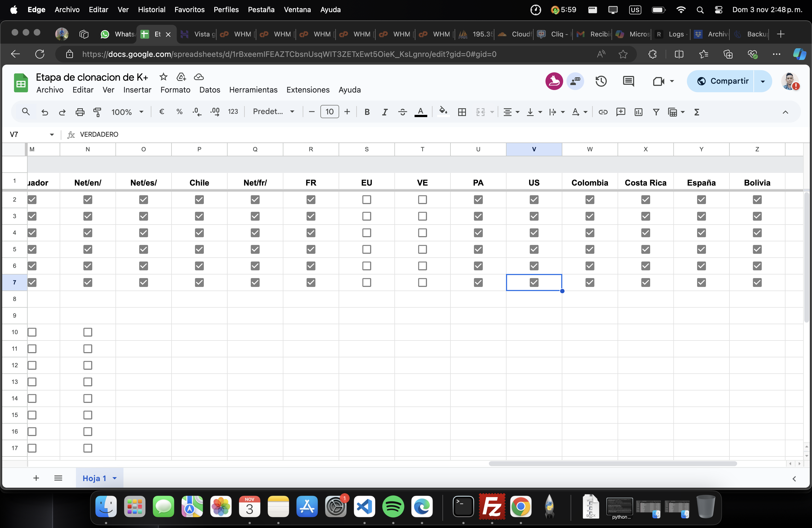
Task: Collapse the toolbar with the chevron
Action: point(785,112)
